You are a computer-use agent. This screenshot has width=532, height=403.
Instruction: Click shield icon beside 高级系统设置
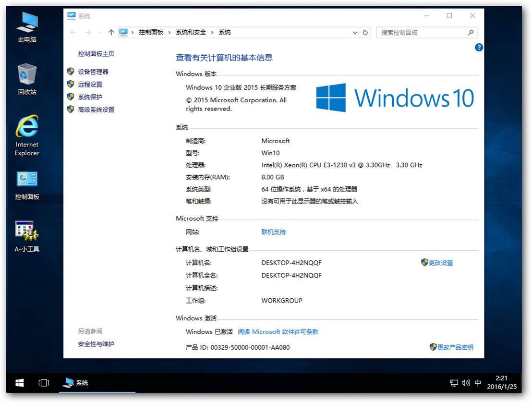coord(71,110)
